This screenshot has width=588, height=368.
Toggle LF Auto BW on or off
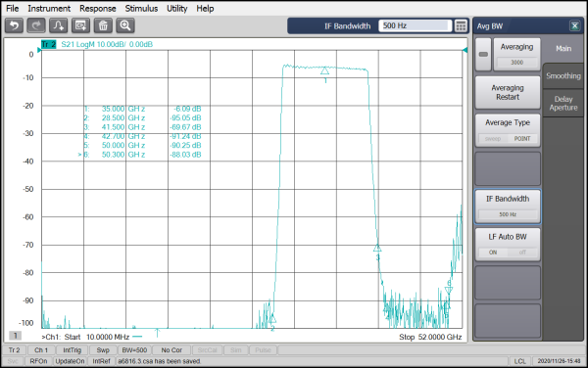click(x=508, y=245)
